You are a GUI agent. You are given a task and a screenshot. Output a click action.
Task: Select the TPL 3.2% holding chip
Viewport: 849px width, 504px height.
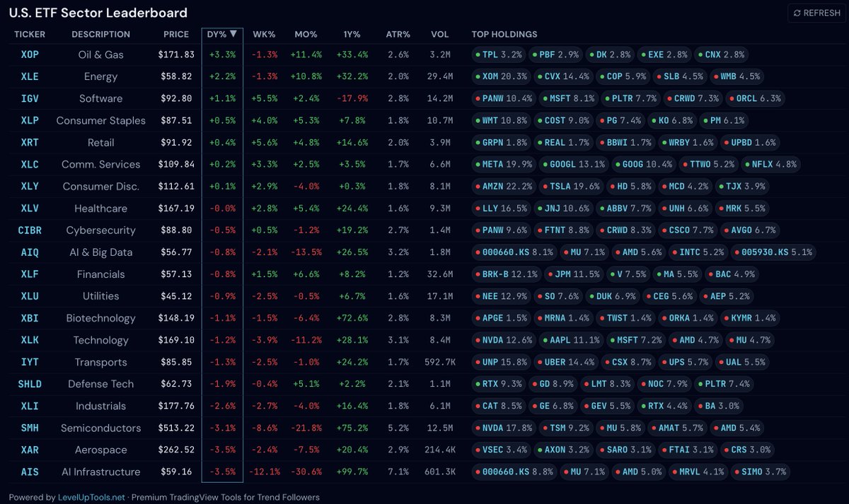point(499,54)
